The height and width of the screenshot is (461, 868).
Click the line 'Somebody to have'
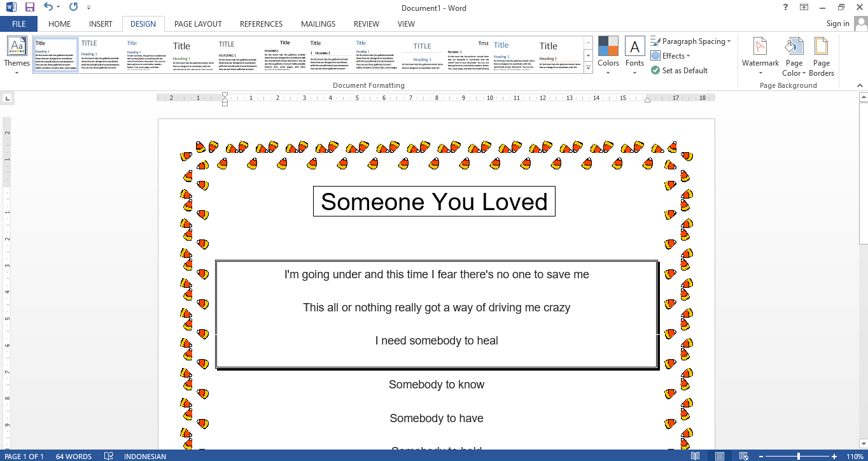(x=437, y=418)
